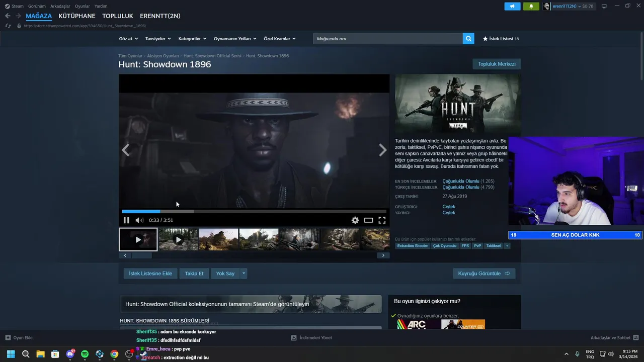Click the Steam announcements megaphone icon
This screenshot has width=644, height=362.
tap(512, 6)
